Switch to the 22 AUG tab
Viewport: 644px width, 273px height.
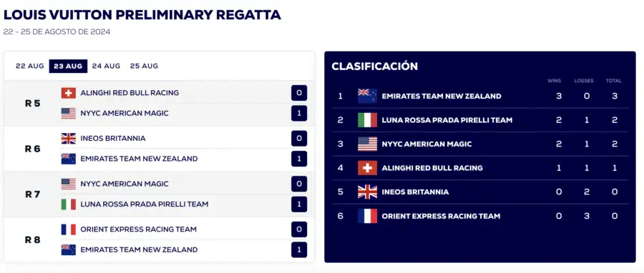click(29, 66)
